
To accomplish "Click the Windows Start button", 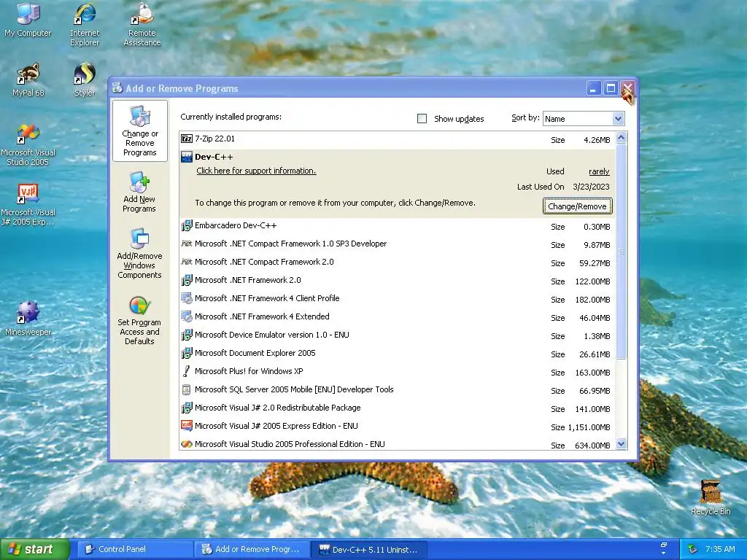I will pos(34,549).
